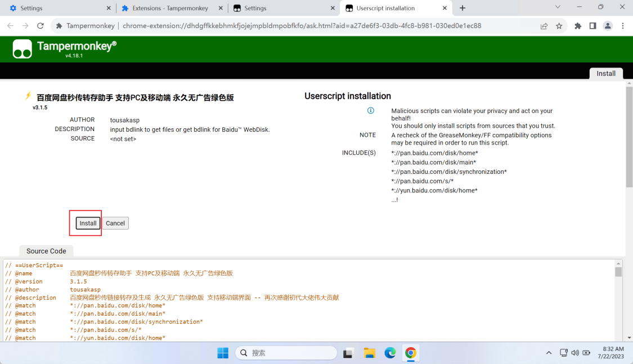The width and height of the screenshot is (633, 364).
Task: Bookmark this page with star icon
Action: coord(559,26)
